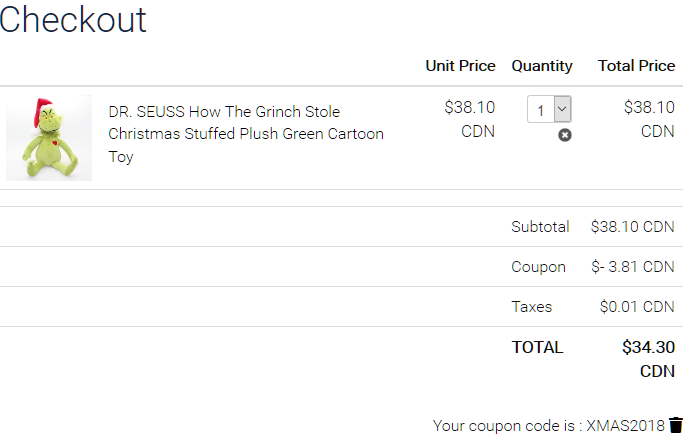Click the Subtotal label
The height and width of the screenshot is (437, 687).
540,227
